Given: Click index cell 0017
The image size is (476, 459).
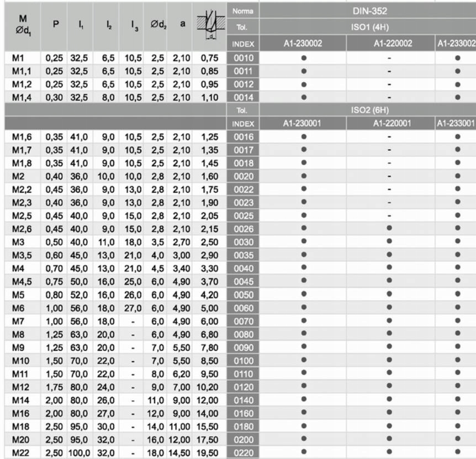Looking at the screenshot, I should coord(243,150).
